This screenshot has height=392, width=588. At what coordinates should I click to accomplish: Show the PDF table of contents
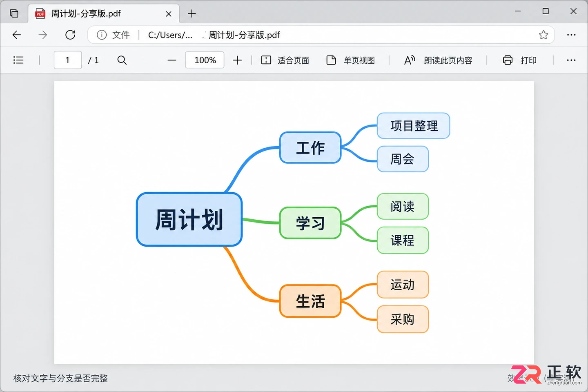pos(18,60)
